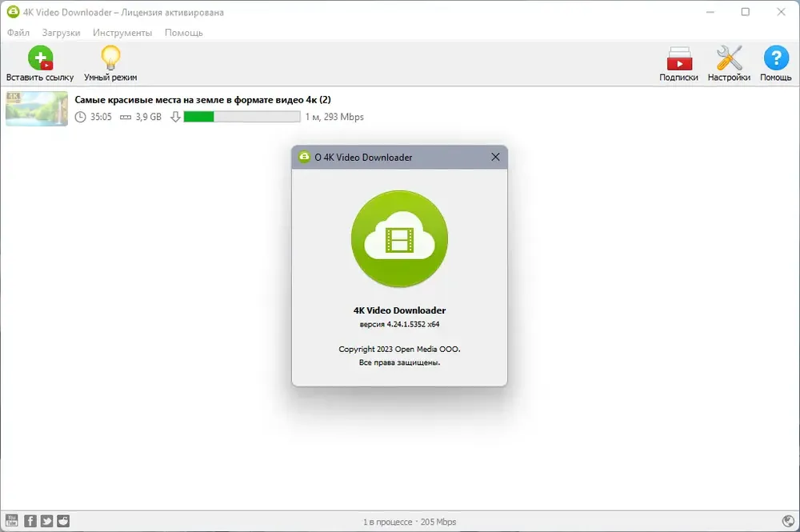Viewport: 800px width, 532px height.
Task: Open the Инструменты menu
Action: tap(122, 33)
